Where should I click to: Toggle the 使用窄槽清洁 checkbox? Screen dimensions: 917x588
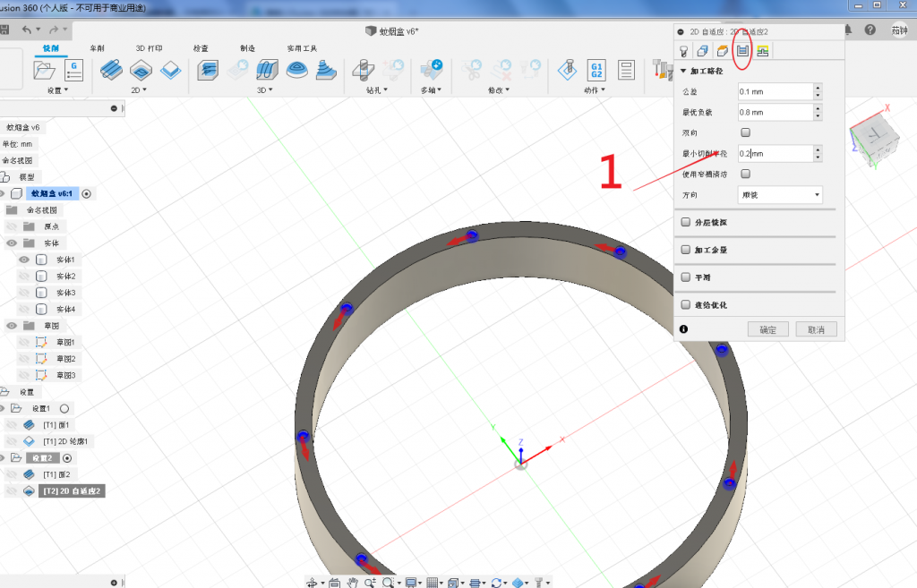tap(745, 174)
